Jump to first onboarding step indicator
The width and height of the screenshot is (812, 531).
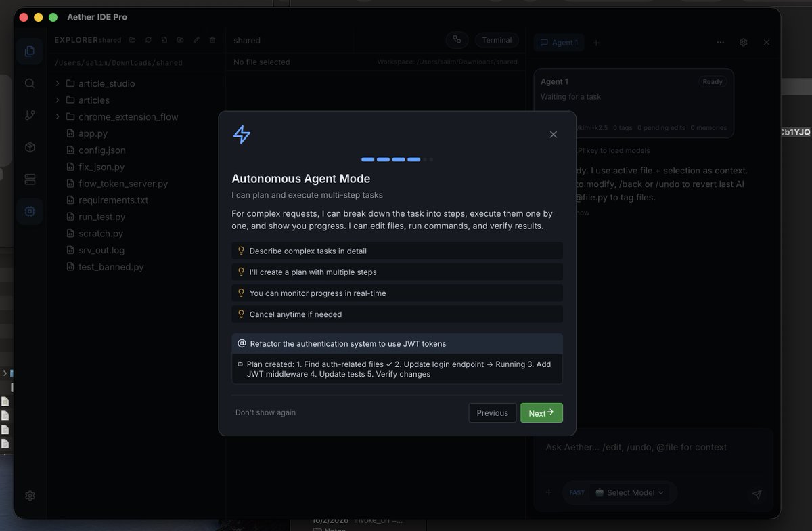(367, 159)
